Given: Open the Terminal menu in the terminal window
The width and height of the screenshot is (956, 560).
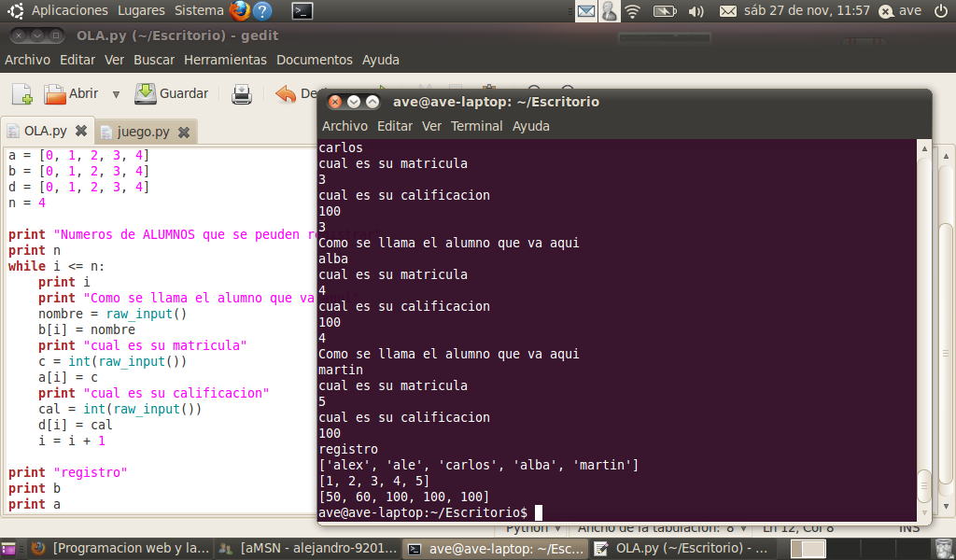Looking at the screenshot, I should pos(477,126).
